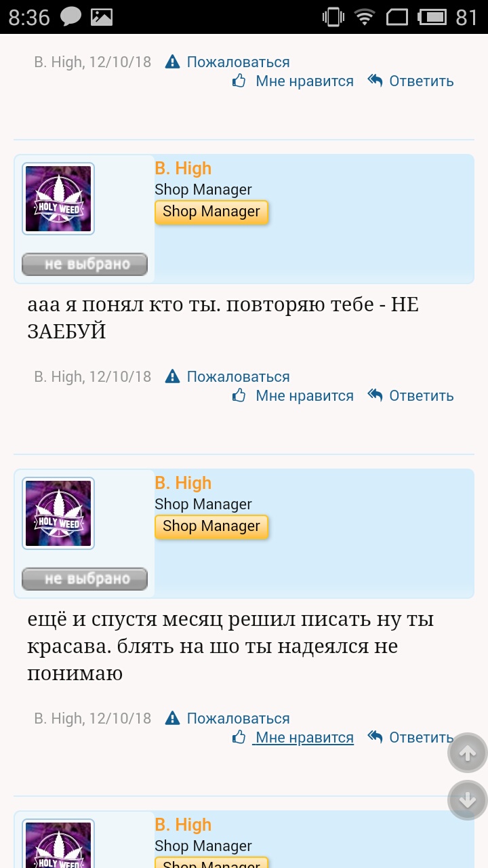The width and height of the screenshot is (488, 868).
Task: Click reply arrow icon under the НЕ ЗАЕБУЙ post
Action: coord(375,395)
